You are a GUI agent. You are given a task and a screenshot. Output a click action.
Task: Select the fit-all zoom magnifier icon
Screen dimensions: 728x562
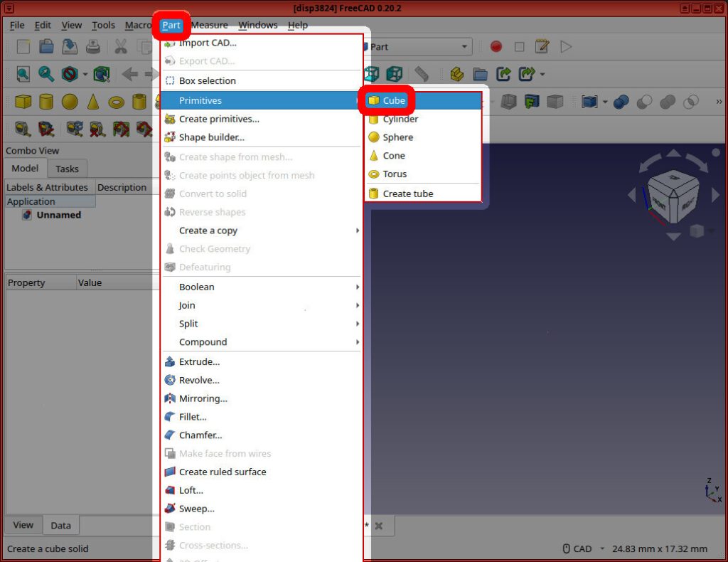point(23,74)
